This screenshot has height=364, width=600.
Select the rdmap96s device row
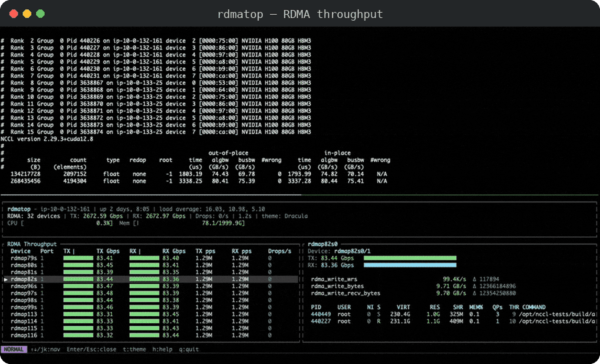(x=151, y=286)
